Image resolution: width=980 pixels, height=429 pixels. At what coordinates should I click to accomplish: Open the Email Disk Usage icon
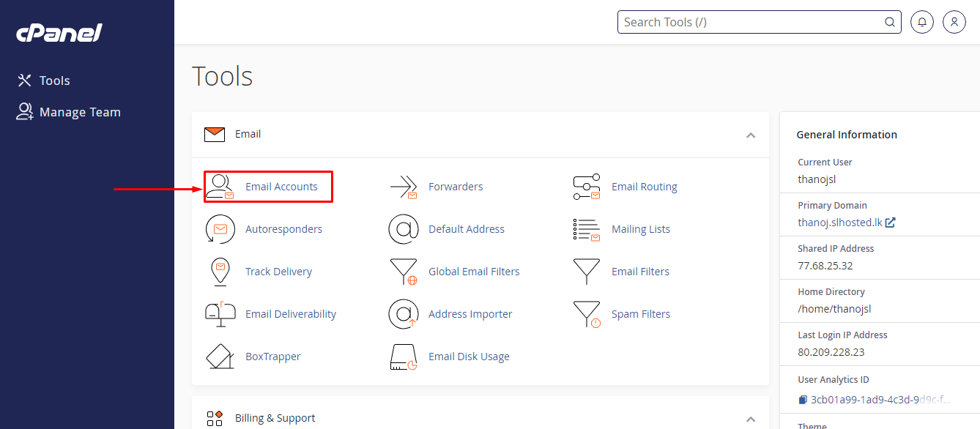404,357
